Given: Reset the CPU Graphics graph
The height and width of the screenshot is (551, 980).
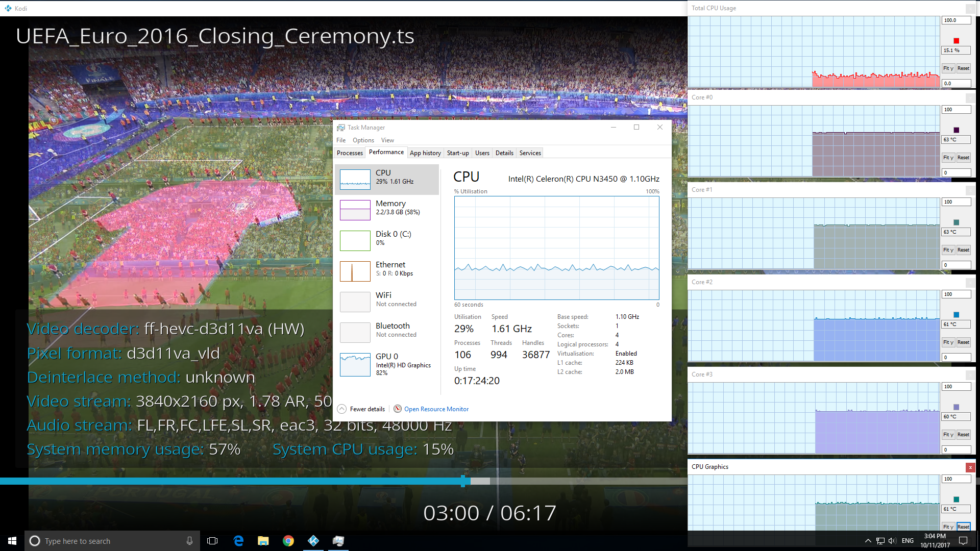Looking at the screenshot, I should [x=963, y=527].
